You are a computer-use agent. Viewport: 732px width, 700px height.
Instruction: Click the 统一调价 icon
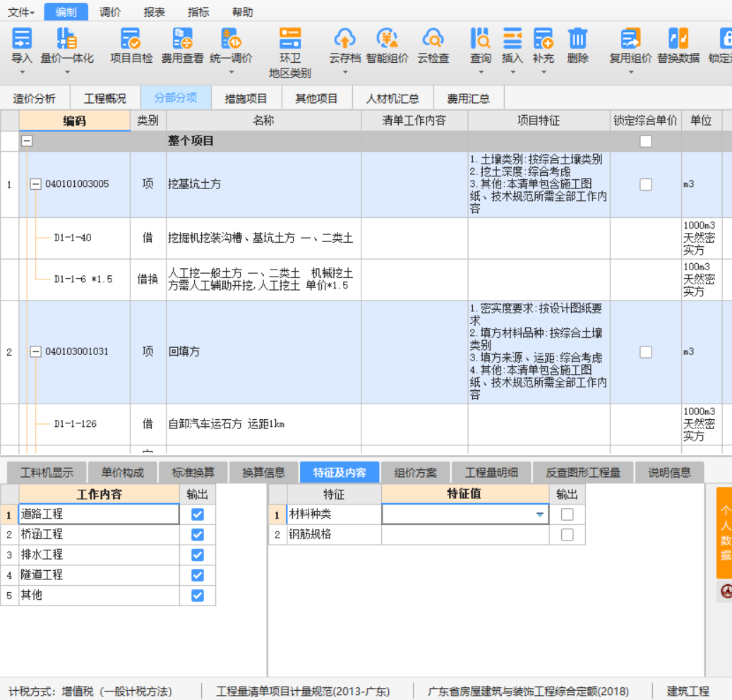pos(231,39)
